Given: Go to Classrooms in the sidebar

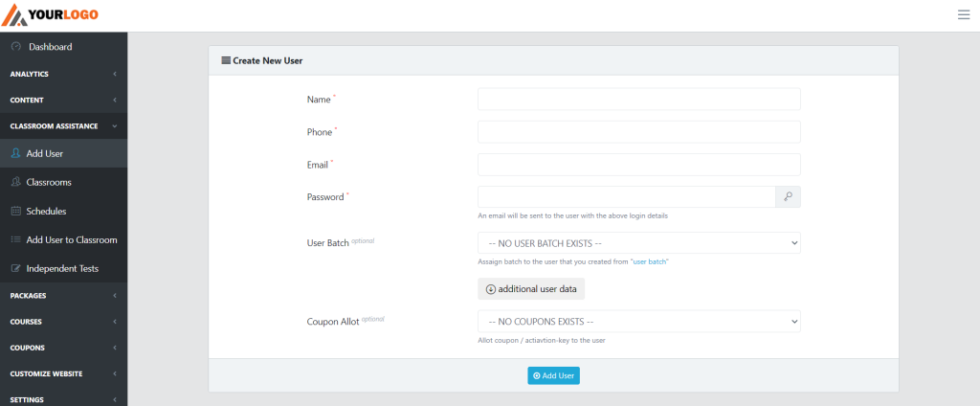Looking at the screenshot, I should tap(64, 182).
